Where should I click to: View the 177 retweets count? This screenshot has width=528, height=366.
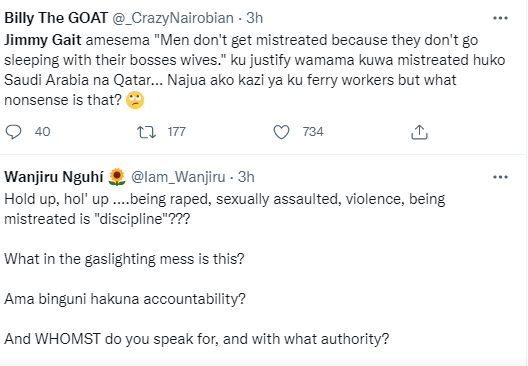coord(176,132)
